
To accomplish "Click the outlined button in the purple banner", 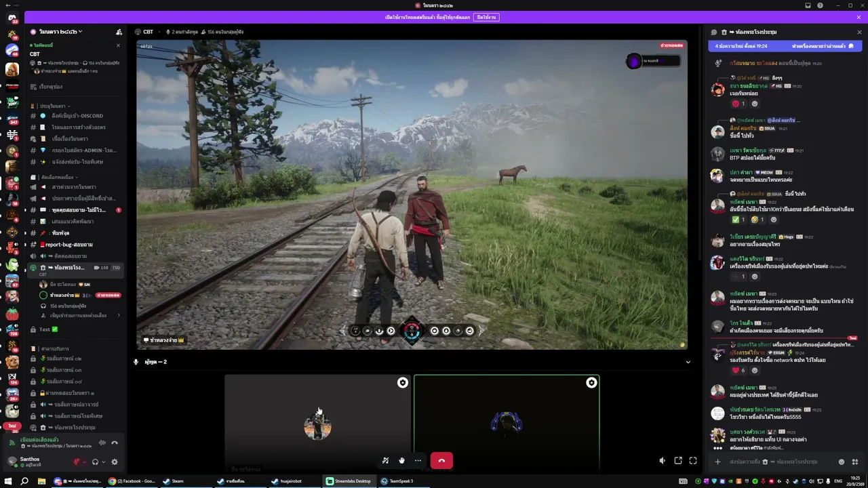I will (486, 17).
